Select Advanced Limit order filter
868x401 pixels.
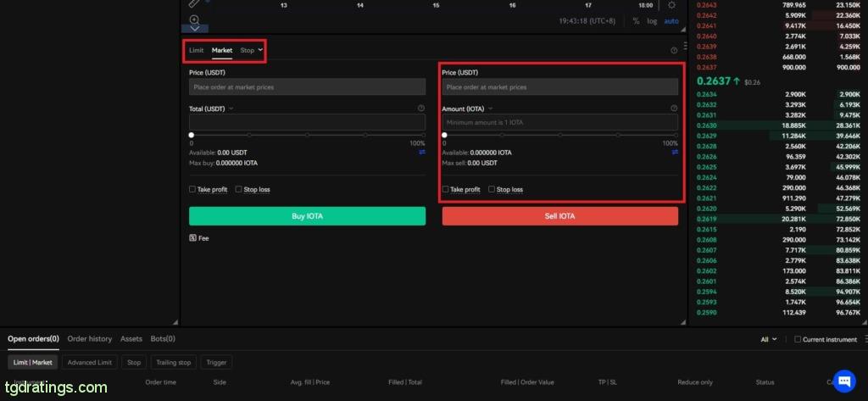pos(90,363)
